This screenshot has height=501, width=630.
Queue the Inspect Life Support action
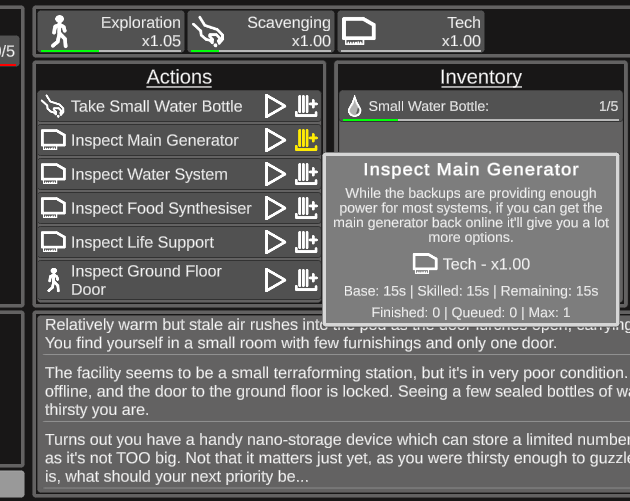[x=306, y=243]
